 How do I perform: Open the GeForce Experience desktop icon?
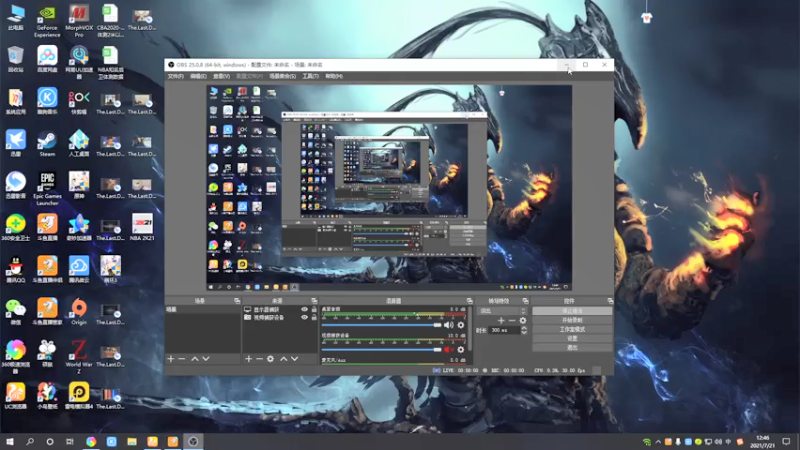click(x=47, y=21)
